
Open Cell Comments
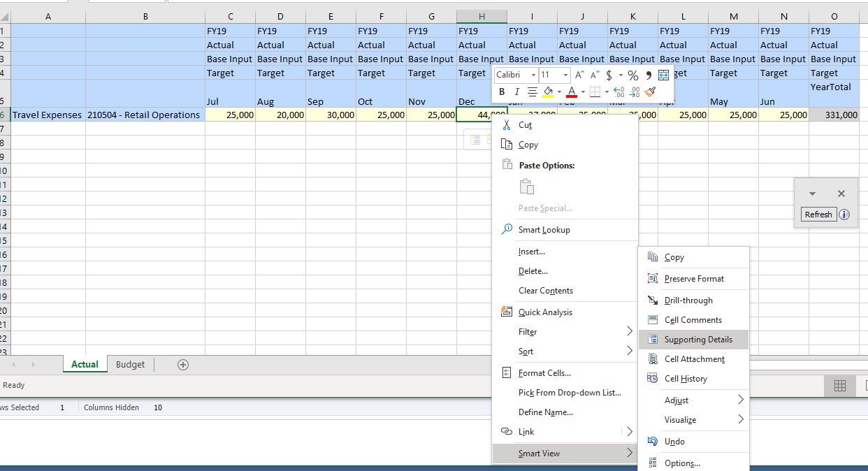[x=693, y=320]
